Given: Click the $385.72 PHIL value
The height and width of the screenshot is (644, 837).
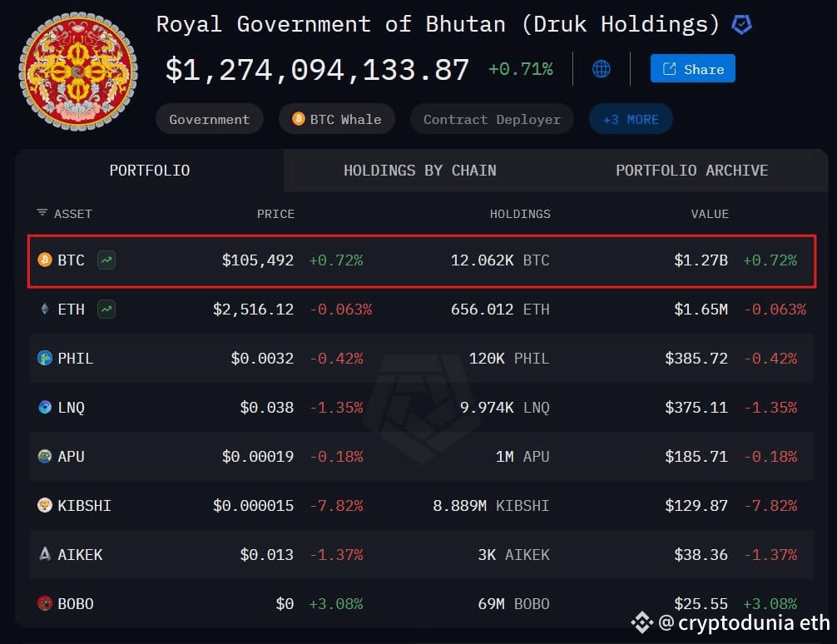Looking at the screenshot, I should [x=696, y=359].
